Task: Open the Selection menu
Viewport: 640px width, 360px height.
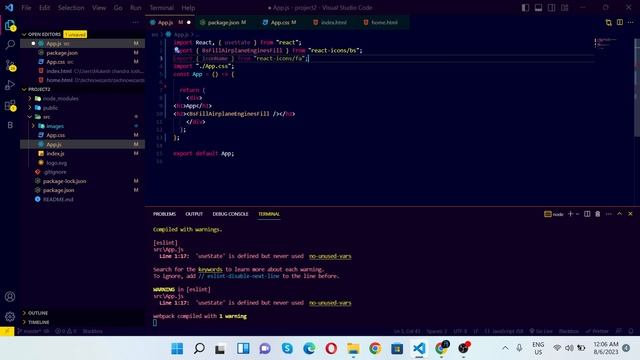Action: [x=71, y=8]
